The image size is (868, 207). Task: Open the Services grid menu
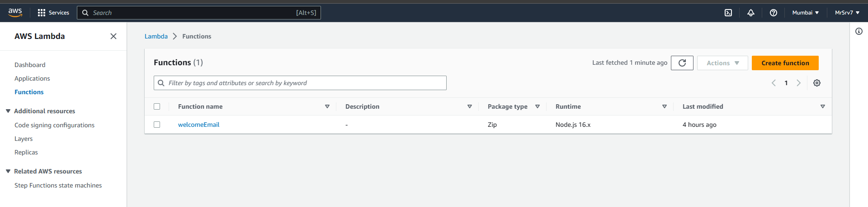point(53,13)
